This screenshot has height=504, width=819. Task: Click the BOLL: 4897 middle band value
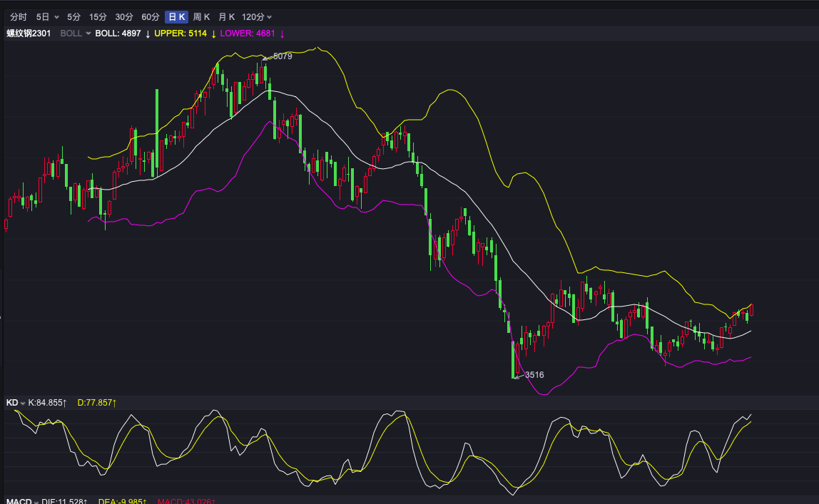point(118,34)
